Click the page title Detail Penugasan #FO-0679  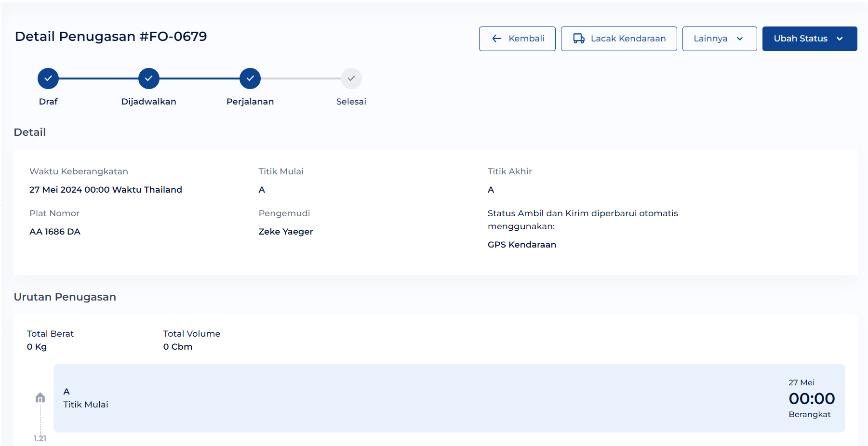[x=111, y=37]
